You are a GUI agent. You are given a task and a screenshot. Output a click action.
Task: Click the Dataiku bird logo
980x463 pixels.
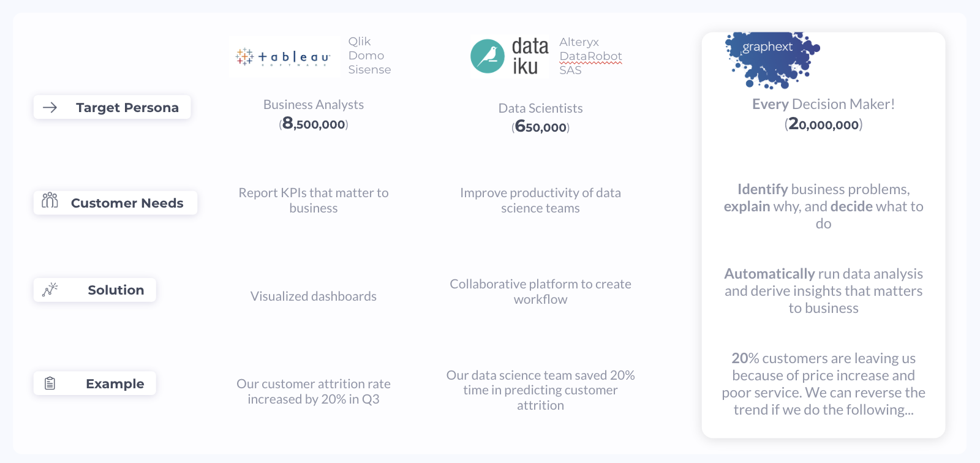coord(488,56)
